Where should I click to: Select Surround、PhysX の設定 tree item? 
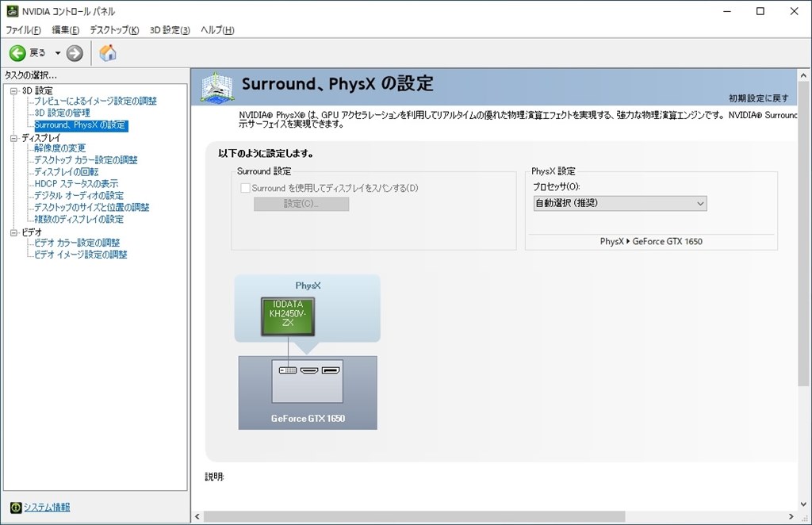coord(81,125)
